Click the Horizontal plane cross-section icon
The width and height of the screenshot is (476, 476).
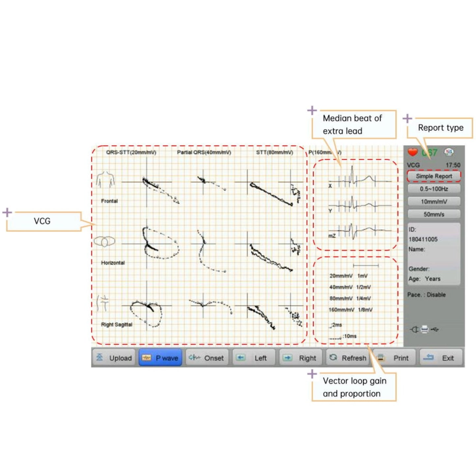coord(104,241)
